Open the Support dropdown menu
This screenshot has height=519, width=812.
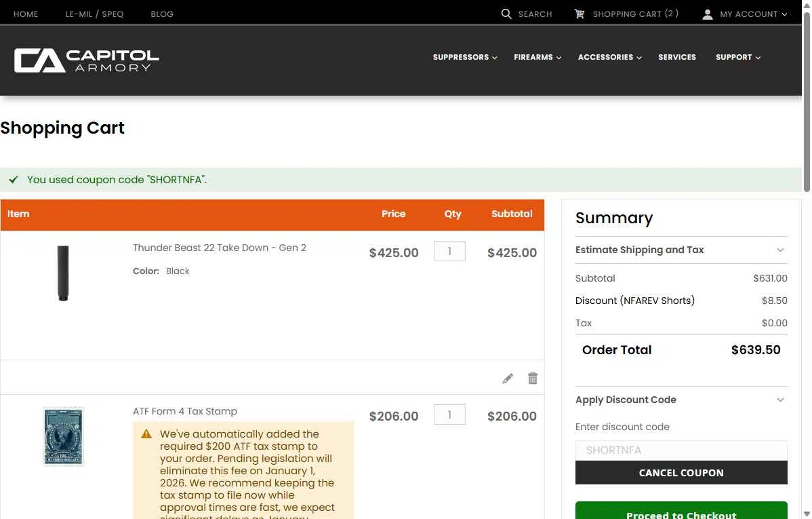(738, 57)
